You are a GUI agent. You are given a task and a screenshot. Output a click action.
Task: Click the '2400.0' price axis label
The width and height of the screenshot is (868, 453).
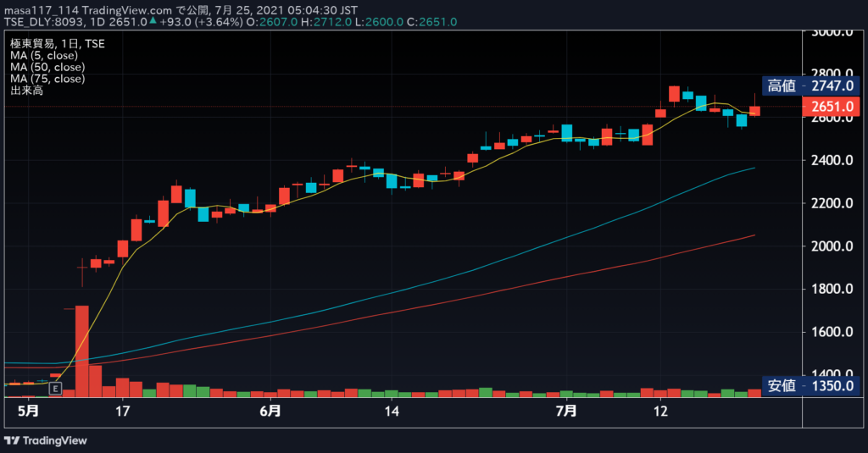[x=832, y=160]
